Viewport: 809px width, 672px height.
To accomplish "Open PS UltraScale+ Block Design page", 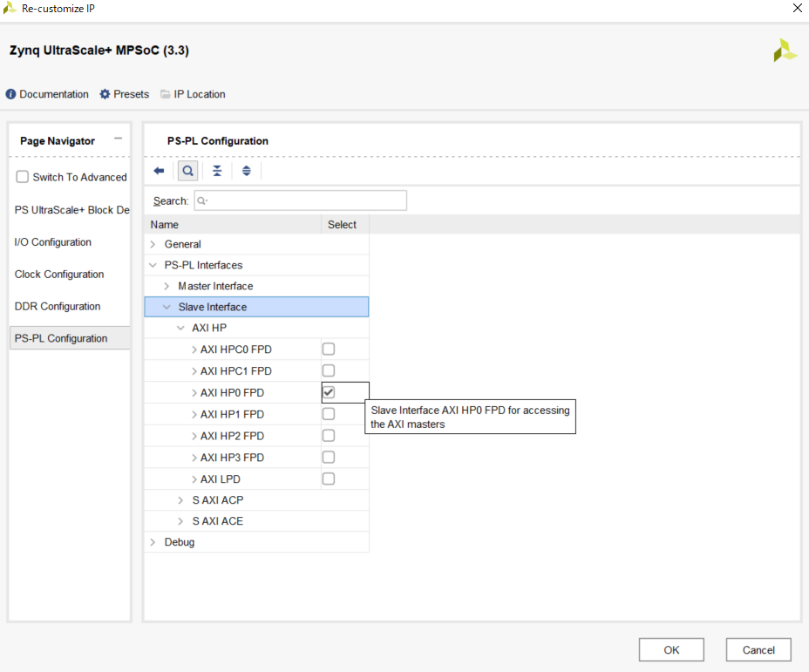I will point(71,210).
